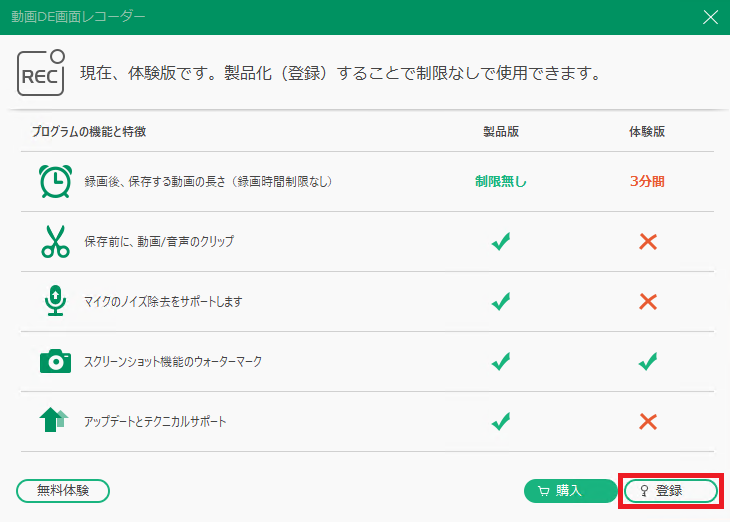Screen dimensions: 730x522
Task: Select the 製品版 column header
Action: 501,132
